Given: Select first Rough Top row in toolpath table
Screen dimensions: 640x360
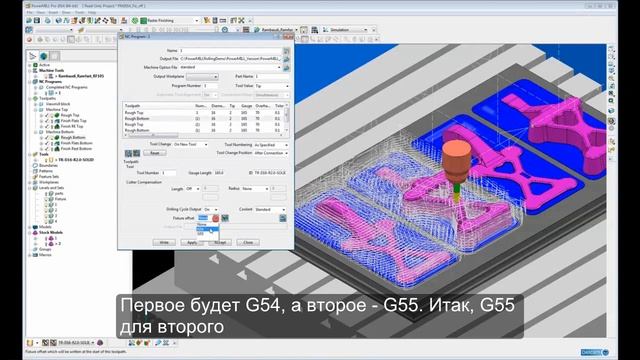Looking at the screenshot, I should coord(203,113).
